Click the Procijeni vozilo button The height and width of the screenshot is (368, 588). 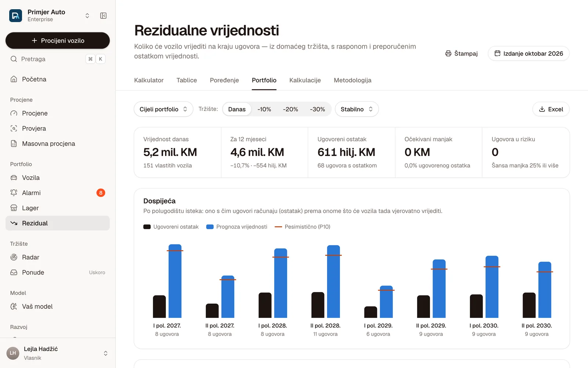pos(58,40)
